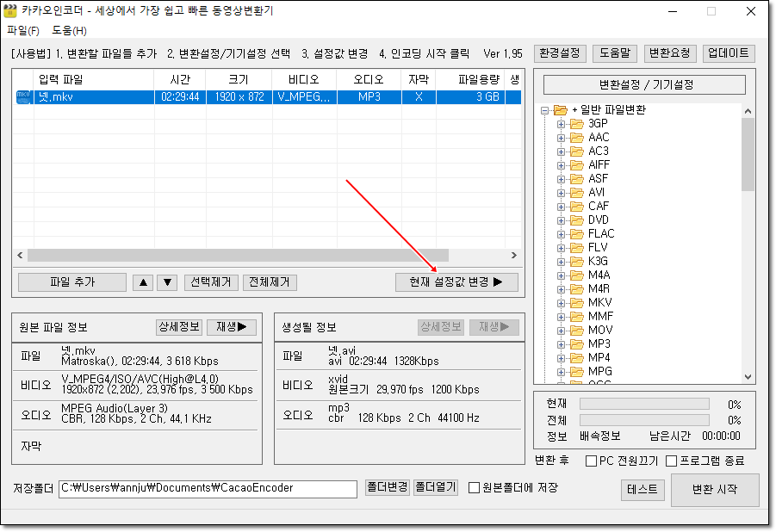Click the DVD folder icon
Image resolution: width=776 pixels, height=532 pixels.
pos(576,220)
